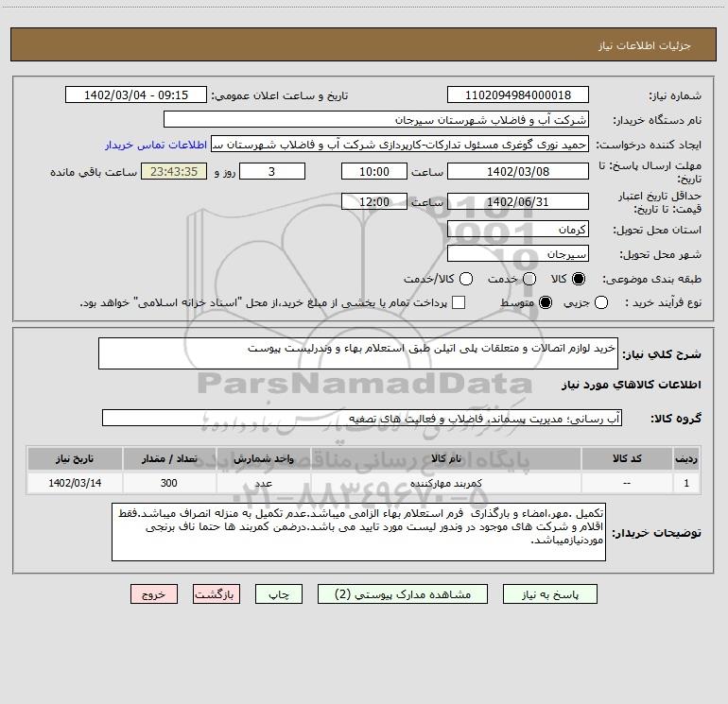Click the remaining time field 23:43:35
The width and height of the screenshot is (728, 704).
point(174,171)
